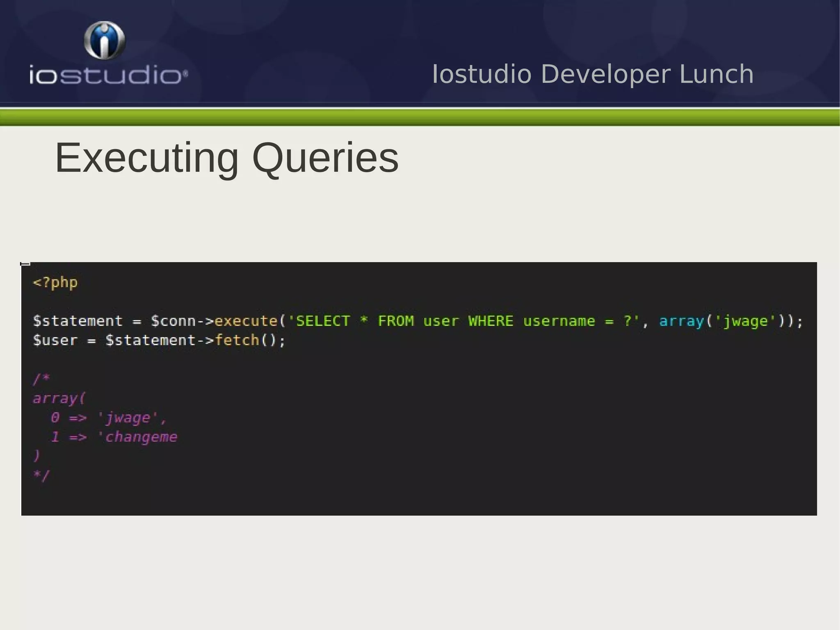840x630 pixels.
Task: Click the '<?php' opening tag line
Action: click(55, 283)
